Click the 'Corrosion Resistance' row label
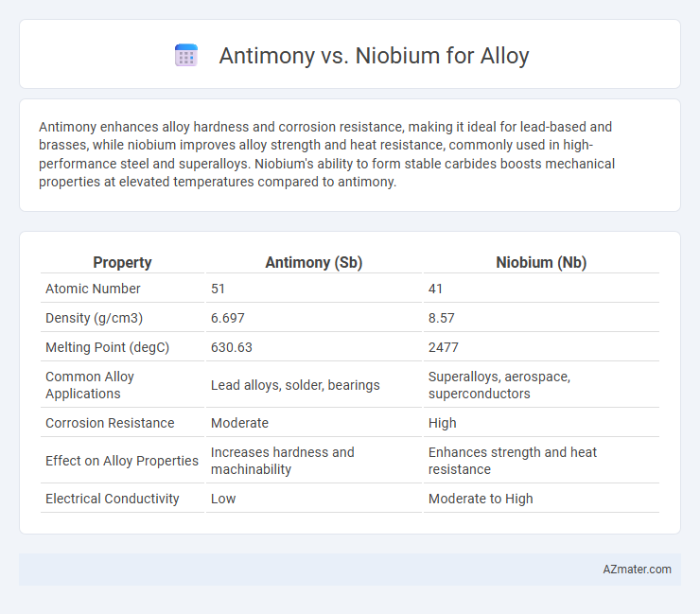Viewport: 700px width, 614px height. [110, 423]
